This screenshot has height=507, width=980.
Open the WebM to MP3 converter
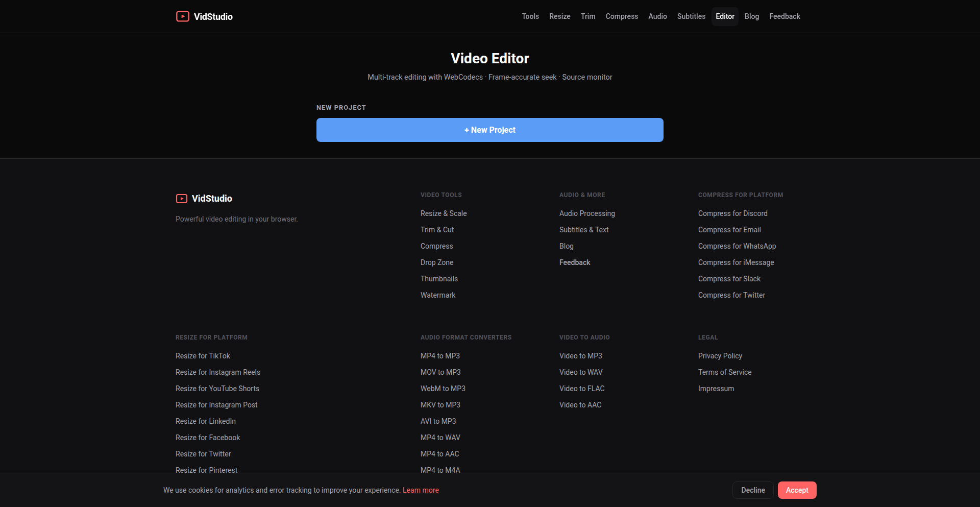point(443,389)
